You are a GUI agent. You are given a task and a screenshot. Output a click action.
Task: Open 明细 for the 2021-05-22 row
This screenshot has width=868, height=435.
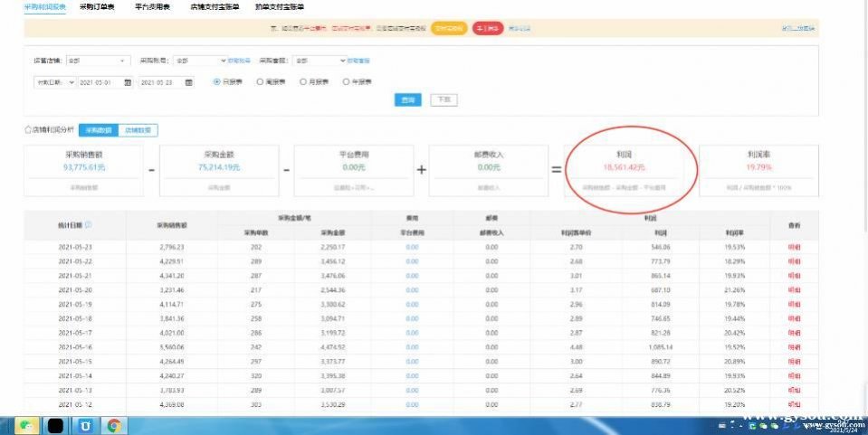pyautogui.click(x=794, y=261)
